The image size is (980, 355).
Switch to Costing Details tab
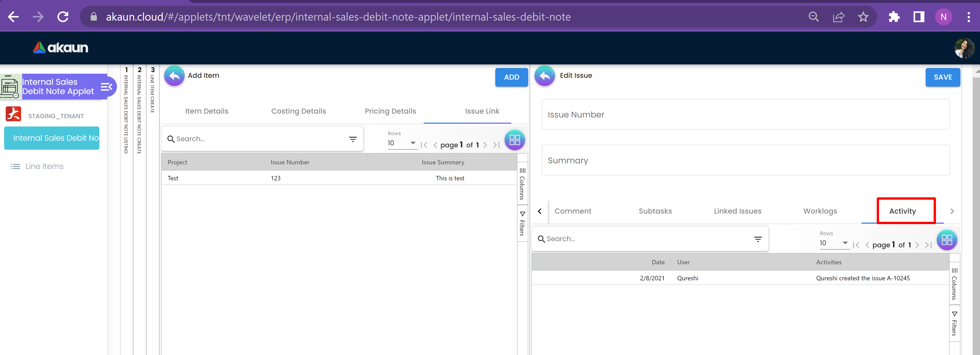[298, 111]
